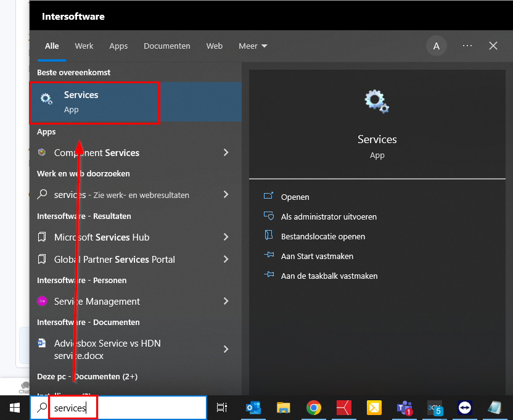The image size is (513, 420).
Task: Click in the taskbar search input field
Action: click(x=118, y=408)
